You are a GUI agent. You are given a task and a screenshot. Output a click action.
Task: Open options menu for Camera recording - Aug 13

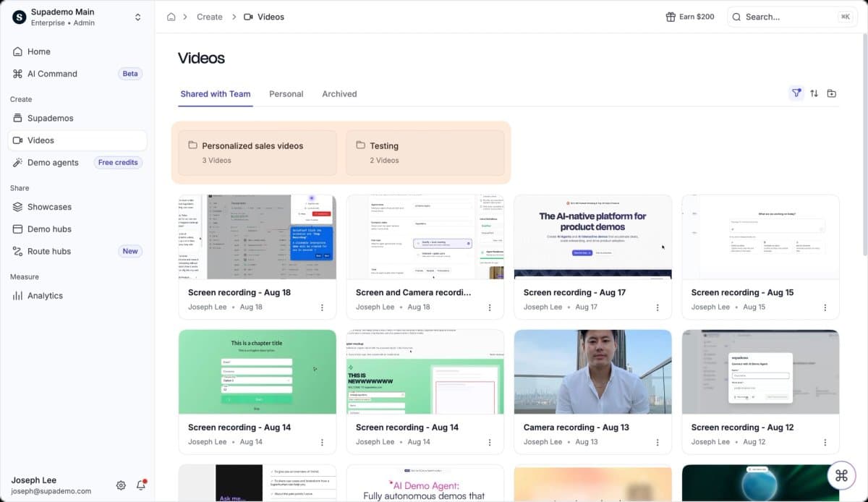(x=658, y=442)
